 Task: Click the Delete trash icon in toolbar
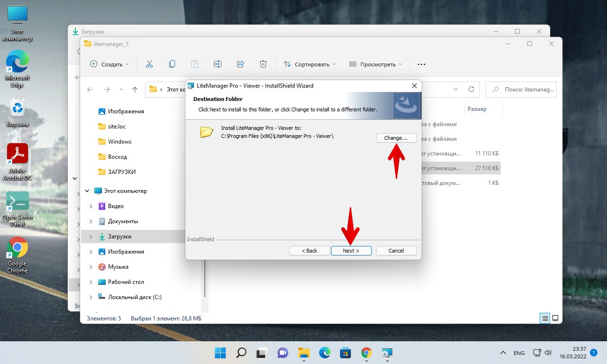tap(263, 64)
